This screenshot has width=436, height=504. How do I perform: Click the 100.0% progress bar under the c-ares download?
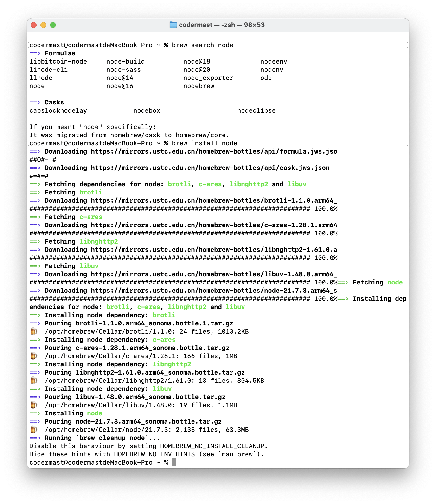183,233
